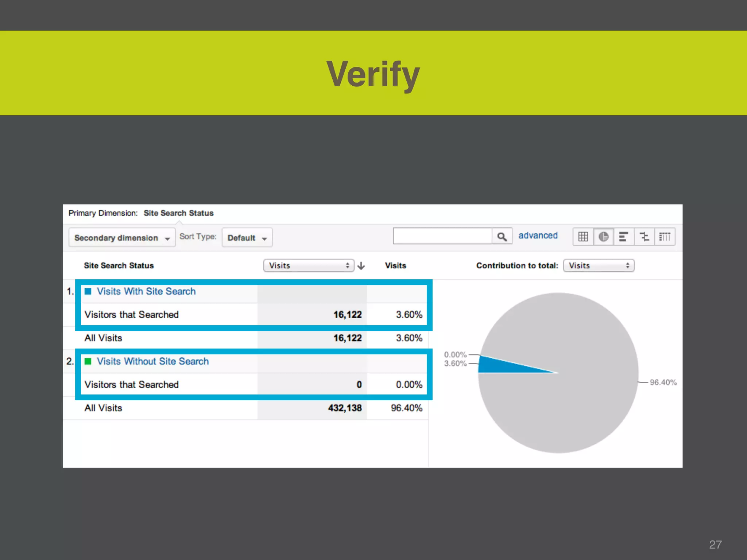The width and height of the screenshot is (747, 560).
Task: Click the 96.40% pie chart label
Action: click(663, 382)
